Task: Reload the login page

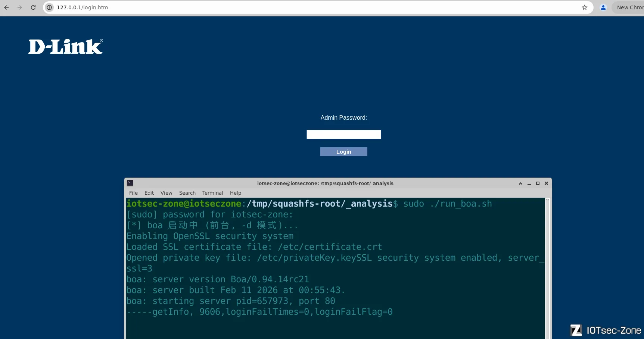Action: (33, 7)
